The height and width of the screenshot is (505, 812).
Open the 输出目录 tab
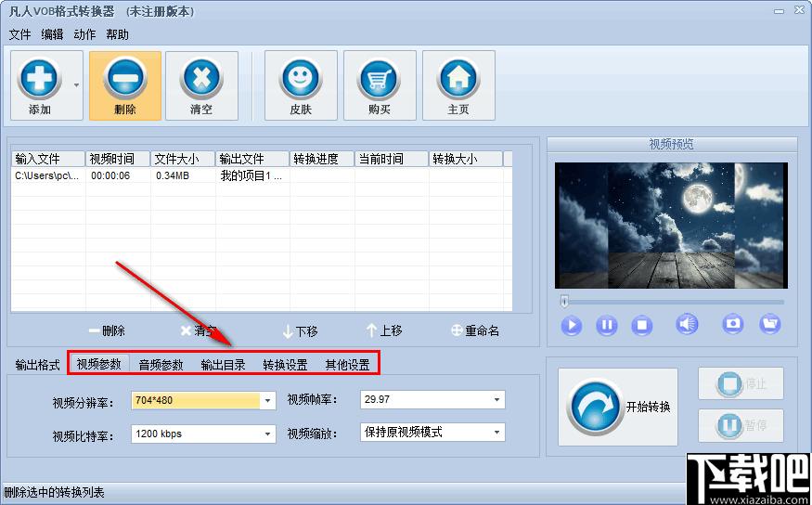click(224, 365)
